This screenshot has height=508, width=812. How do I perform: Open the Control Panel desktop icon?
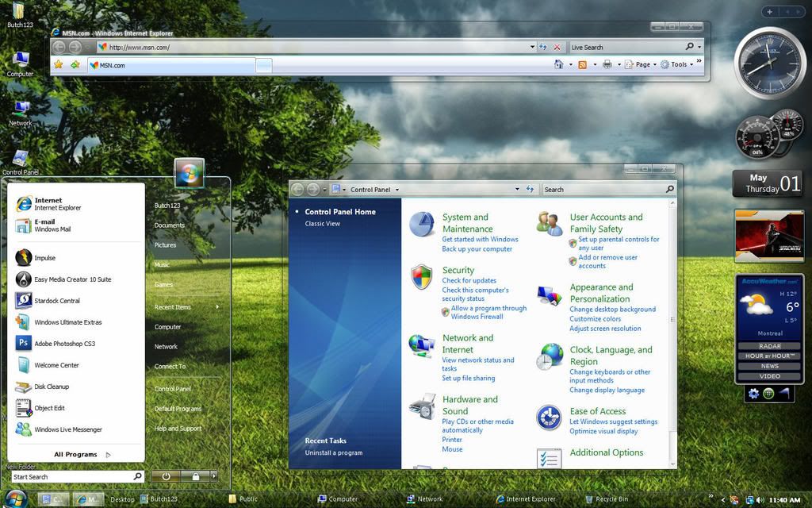coord(20,162)
